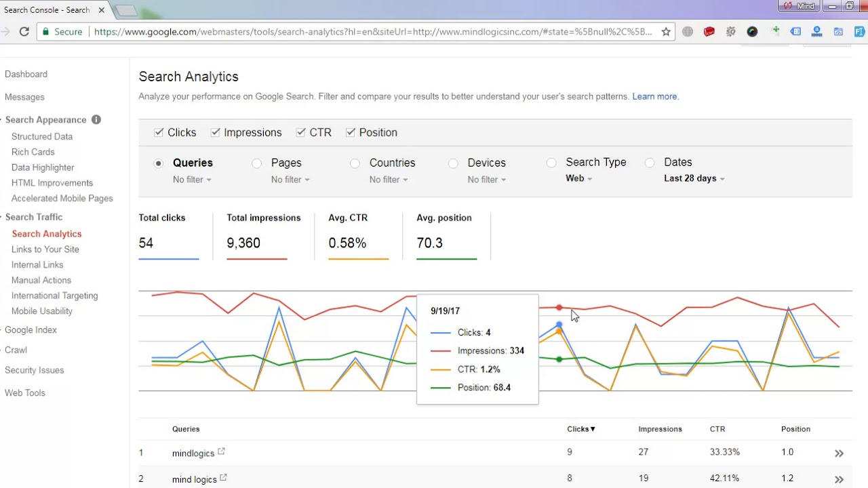Open the Last 28 days dropdown
Image resolution: width=868 pixels, height=488 pixels.
click(694, 178)
